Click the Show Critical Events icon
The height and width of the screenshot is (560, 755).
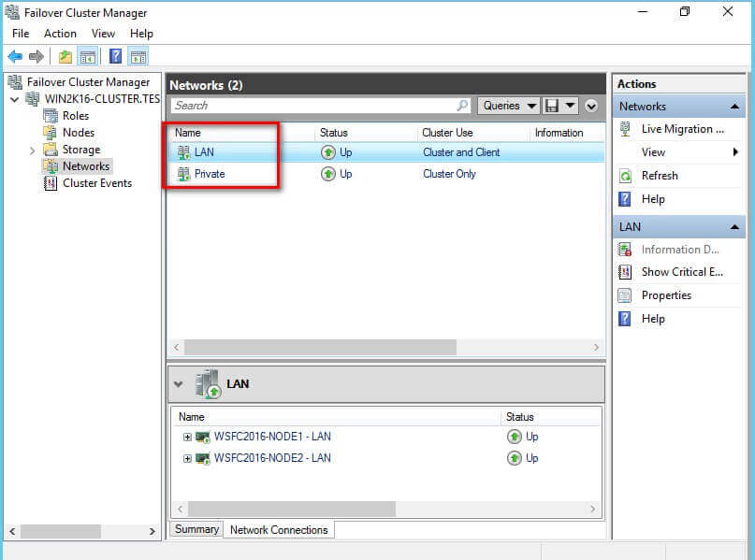pos(625,272)
